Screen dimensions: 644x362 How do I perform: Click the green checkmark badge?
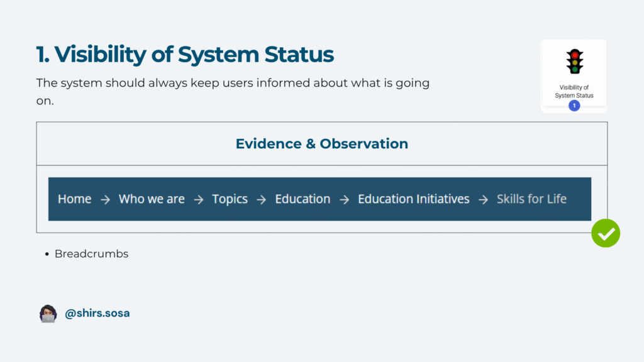(x=605, y=234)
